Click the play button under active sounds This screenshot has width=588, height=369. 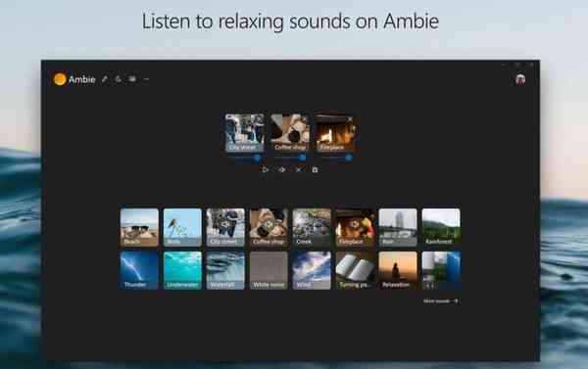click(266, 169)
